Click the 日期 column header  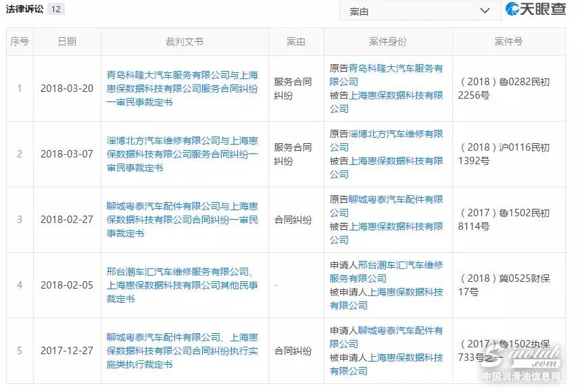[x=67, y=42]
